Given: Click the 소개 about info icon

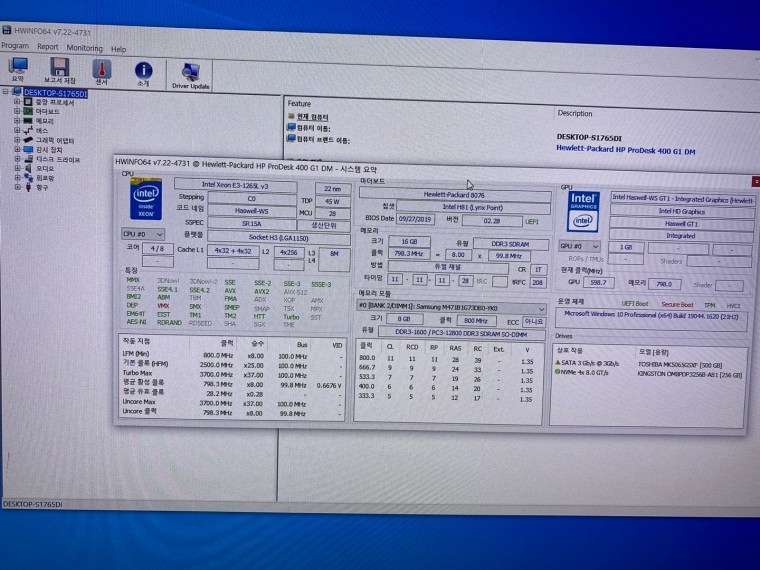Looking at the screenshot, I should (x=143, y=74).
